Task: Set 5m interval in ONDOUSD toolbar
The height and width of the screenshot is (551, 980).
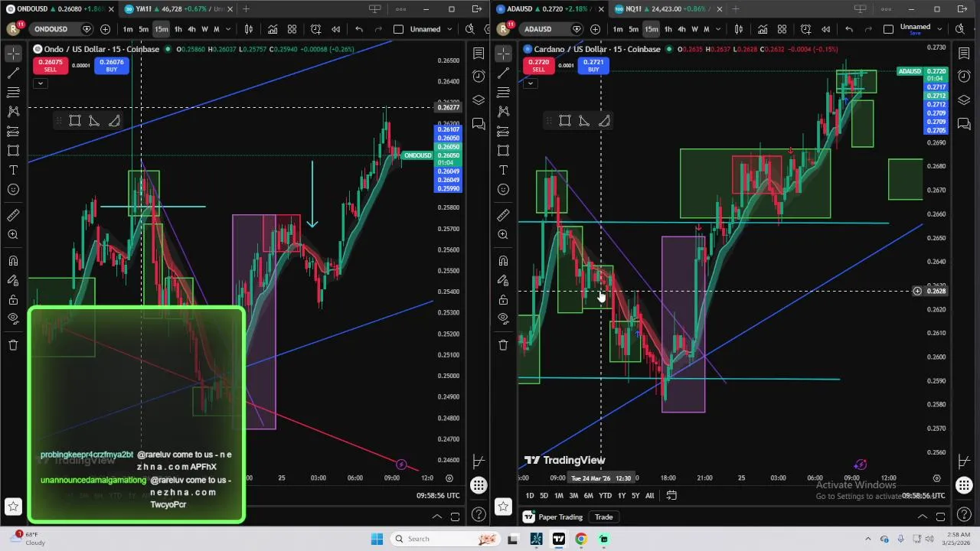Action: 143,29
